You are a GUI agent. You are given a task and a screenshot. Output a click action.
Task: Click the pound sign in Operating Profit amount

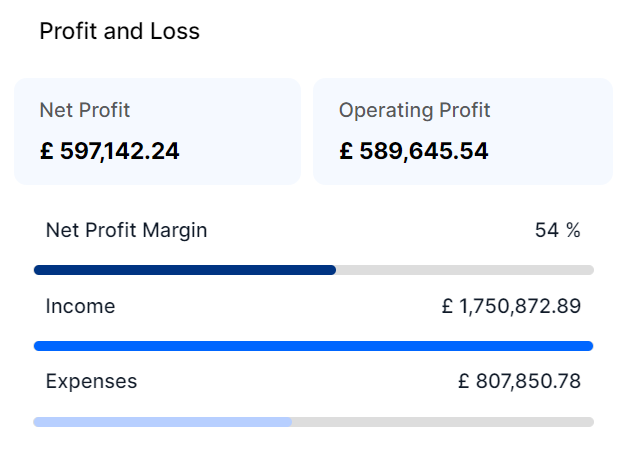(346, 152)
